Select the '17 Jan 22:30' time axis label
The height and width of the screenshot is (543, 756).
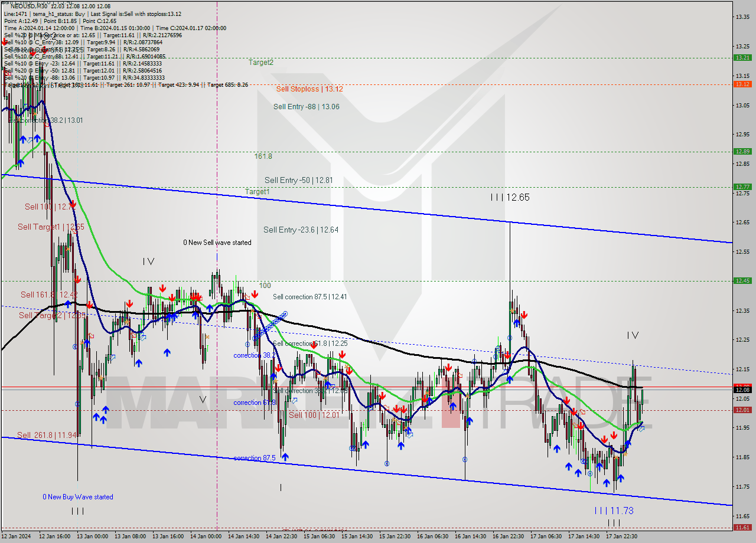621,537
